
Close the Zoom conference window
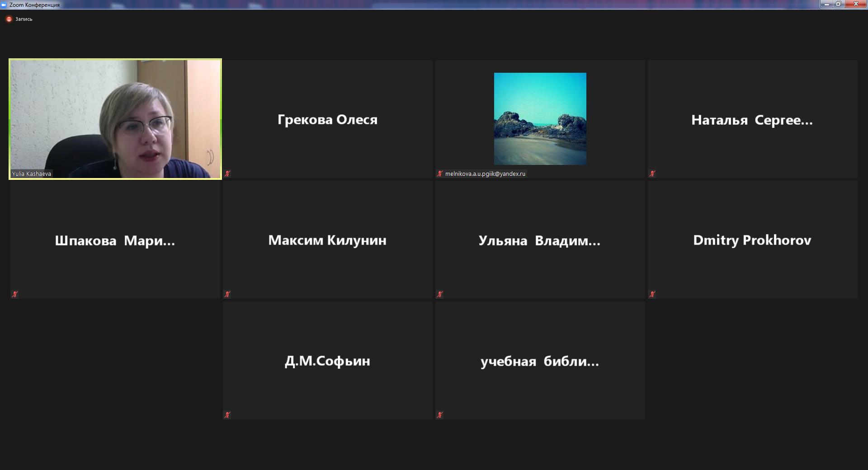(x=855, y=4)
